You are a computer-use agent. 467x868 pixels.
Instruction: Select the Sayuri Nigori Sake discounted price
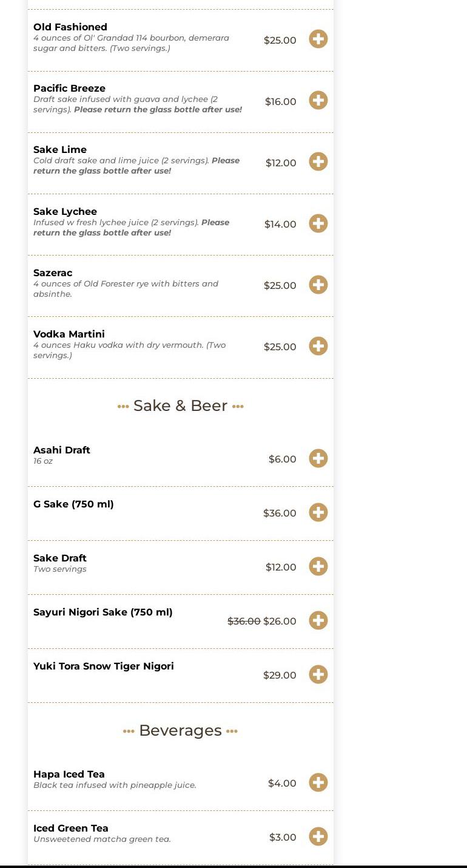[x=280, y=621]
